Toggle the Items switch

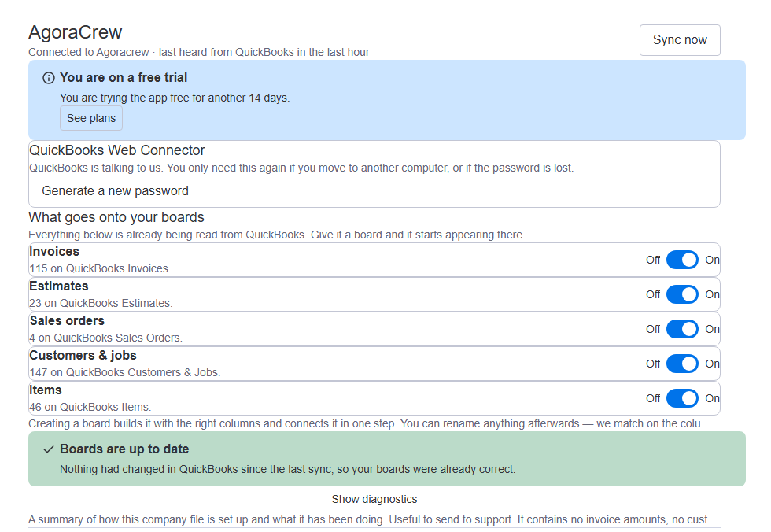[x=682, y=398]
